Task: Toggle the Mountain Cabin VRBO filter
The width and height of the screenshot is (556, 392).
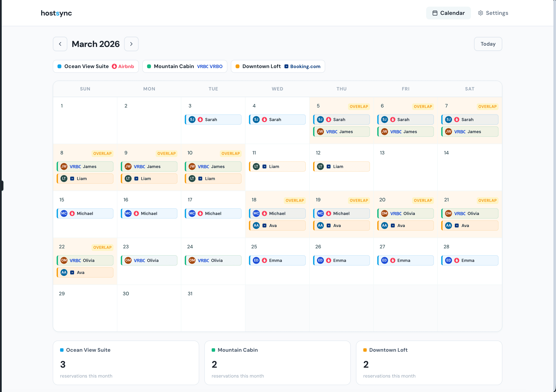Action: point(185,66)
